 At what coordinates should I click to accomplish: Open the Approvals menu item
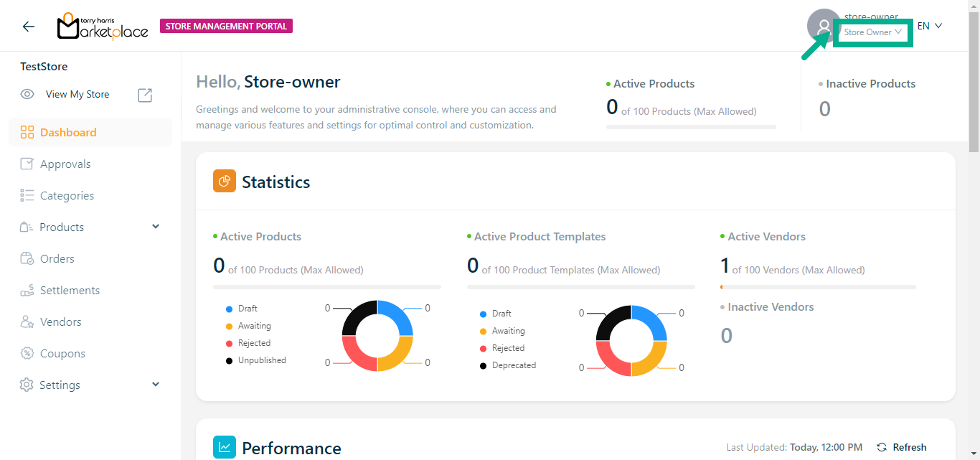65,164
